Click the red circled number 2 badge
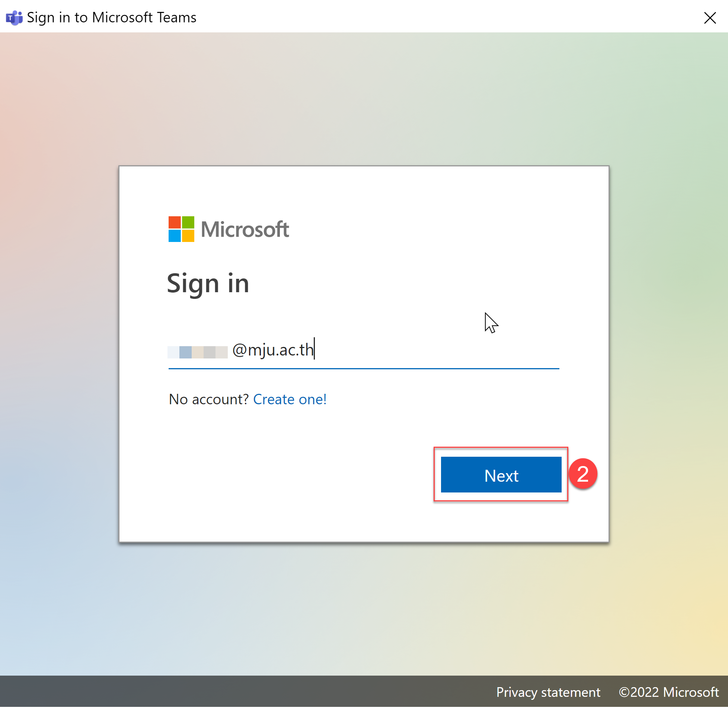Image resolution: width=728 pixels, height=708 pixels. coord(582,474)
